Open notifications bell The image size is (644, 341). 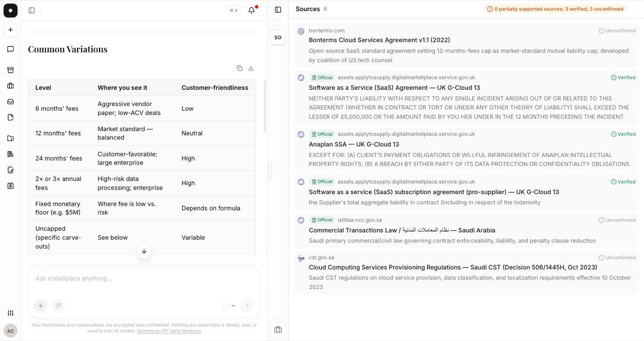click(x=252, y=10)
